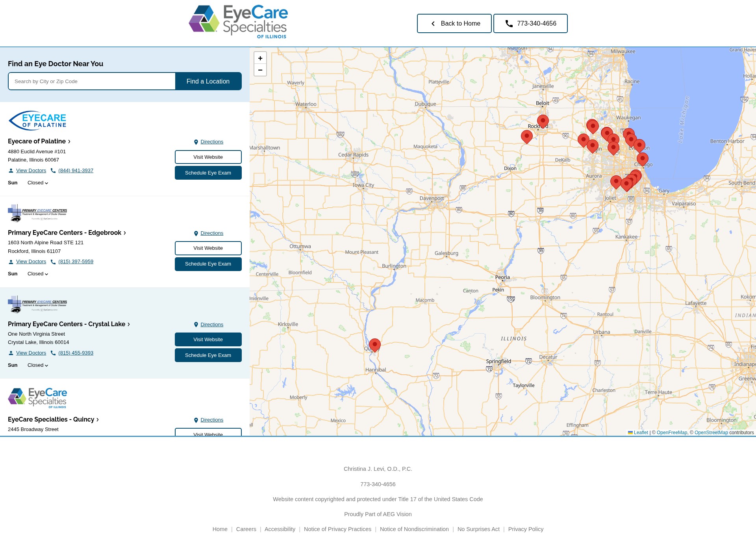The image size is (756, 550).
Task: Open the Leaflet attribution link
Action: point(638,433)
